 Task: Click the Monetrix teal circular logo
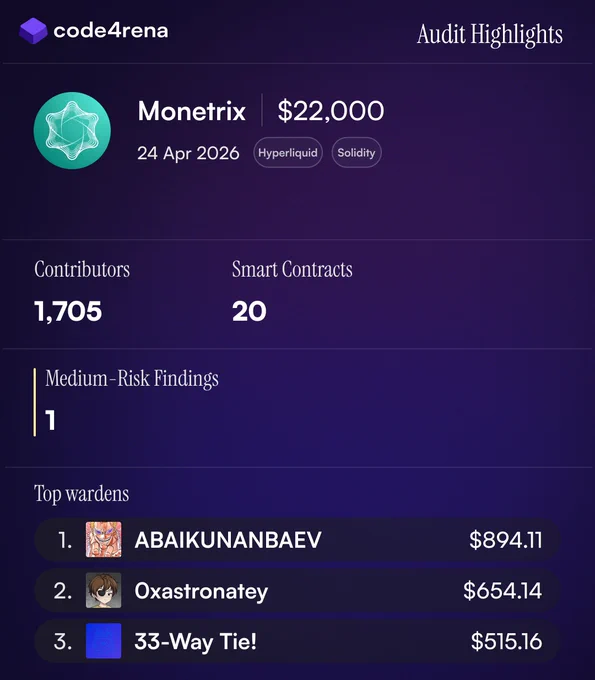(72, 130)
